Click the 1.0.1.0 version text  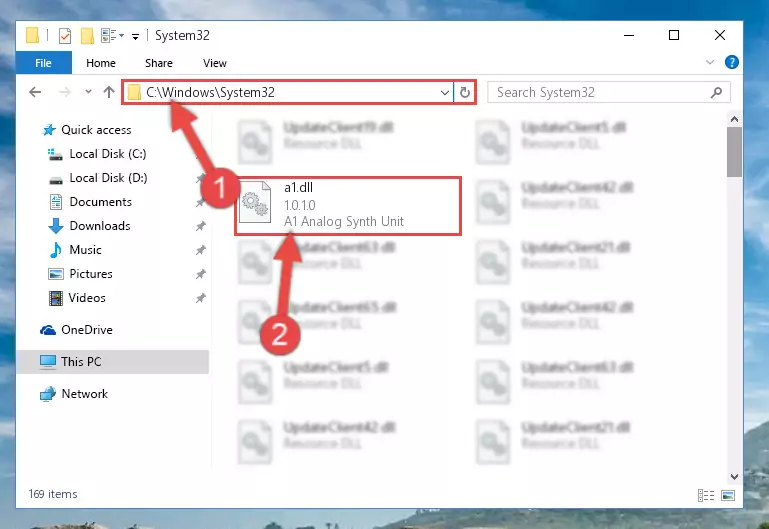(300, 205)
